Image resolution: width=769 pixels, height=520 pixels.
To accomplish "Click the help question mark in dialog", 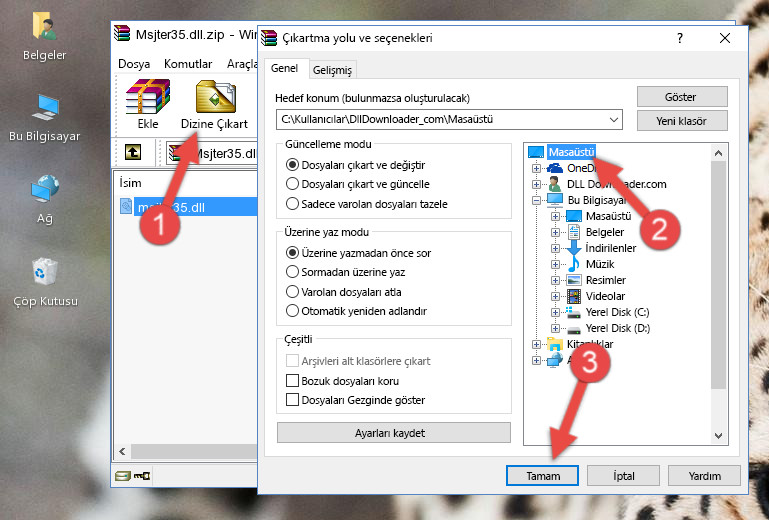I will pos(680,38).
